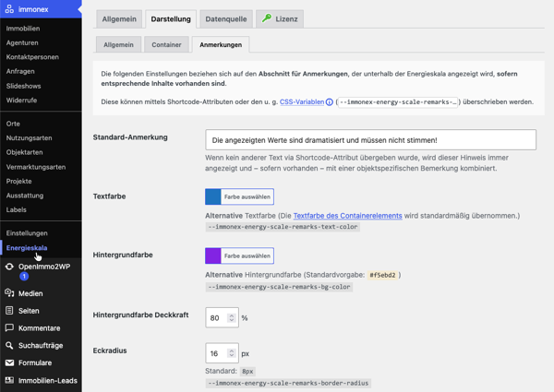Open Ausstattung in the sidebar
The image size is (554, 392).
pyautogui.click(x=25, y=196)
